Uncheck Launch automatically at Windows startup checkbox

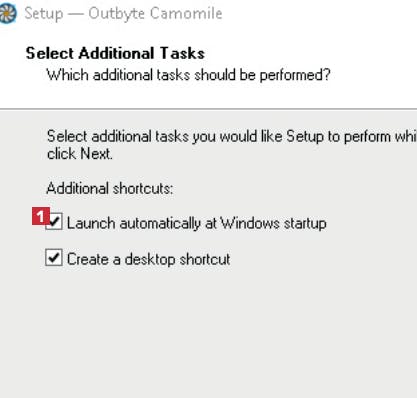tap(54, 222)
